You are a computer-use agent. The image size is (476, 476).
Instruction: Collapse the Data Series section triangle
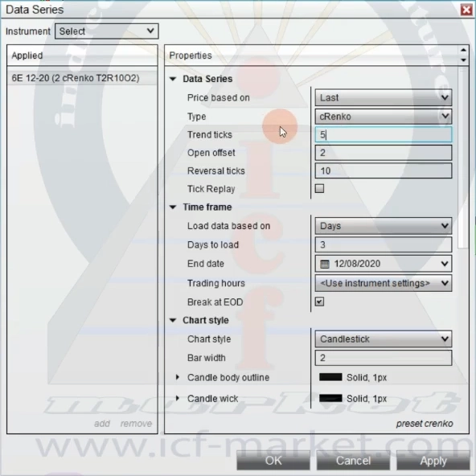click(x=173, y=79)
